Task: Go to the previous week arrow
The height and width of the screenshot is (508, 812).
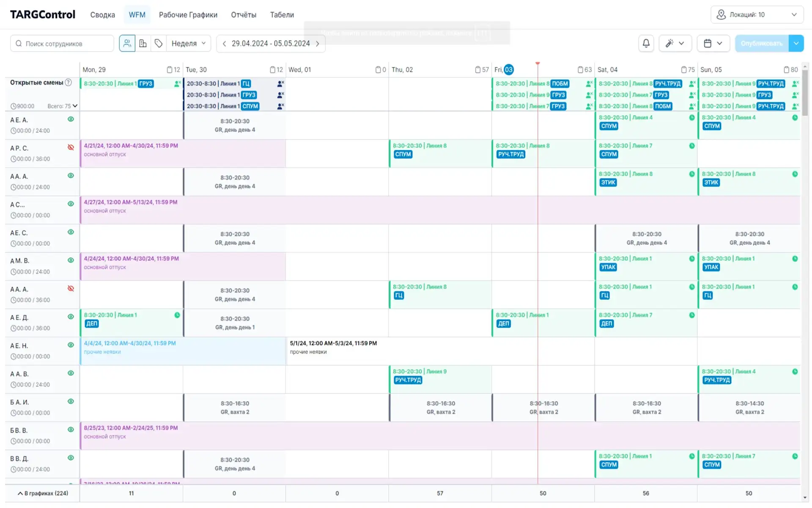Action: pos(224,44)
